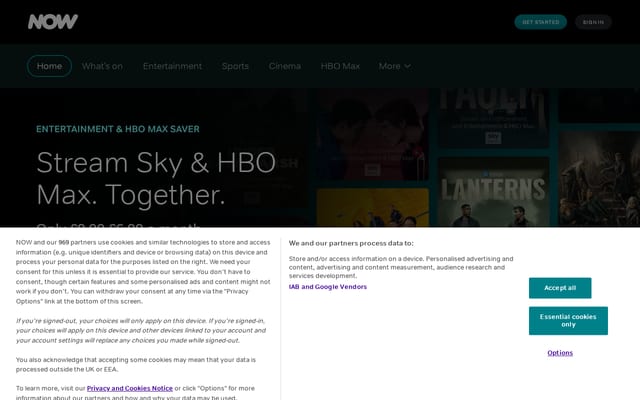Switch to Sports tab
This screenshot has width=640, height=400.
(235, 66)
